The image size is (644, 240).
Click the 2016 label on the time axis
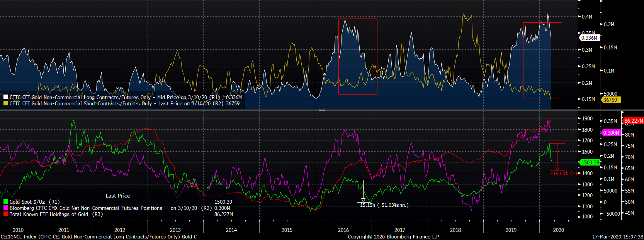[x=343, y=230]
